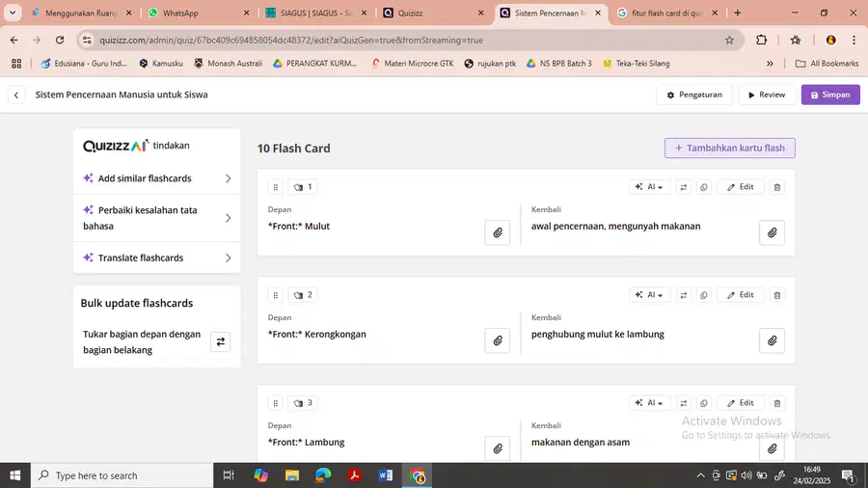This screenshot has width=868, height=488.
Task: Expand Add similar flashcards option
Action: point(156,178)
